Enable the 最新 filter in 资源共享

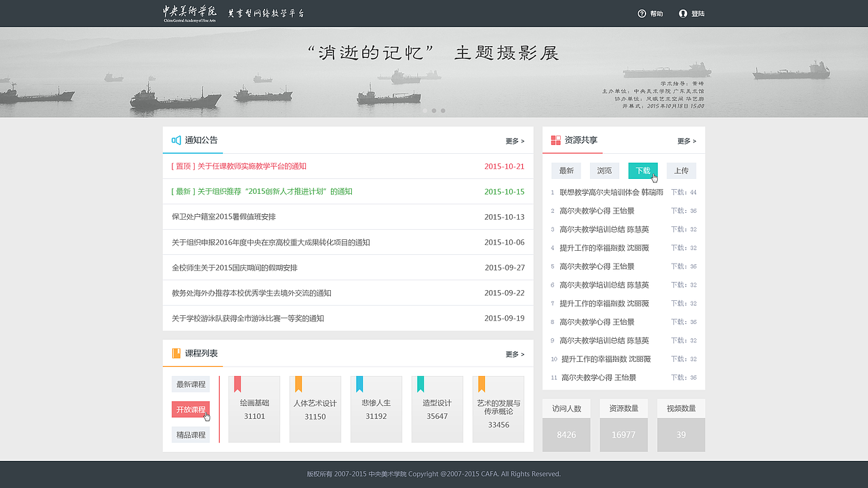click(566, 171)
